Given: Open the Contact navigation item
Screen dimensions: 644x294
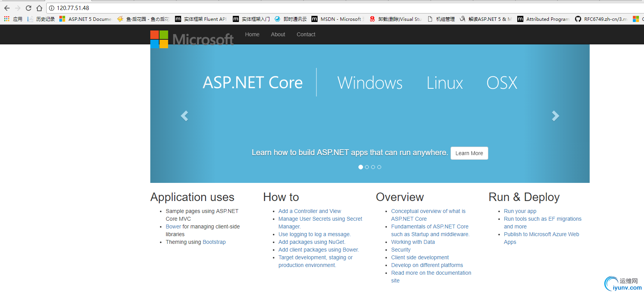Looking at the screenshot, I should [x=306, y=34].
